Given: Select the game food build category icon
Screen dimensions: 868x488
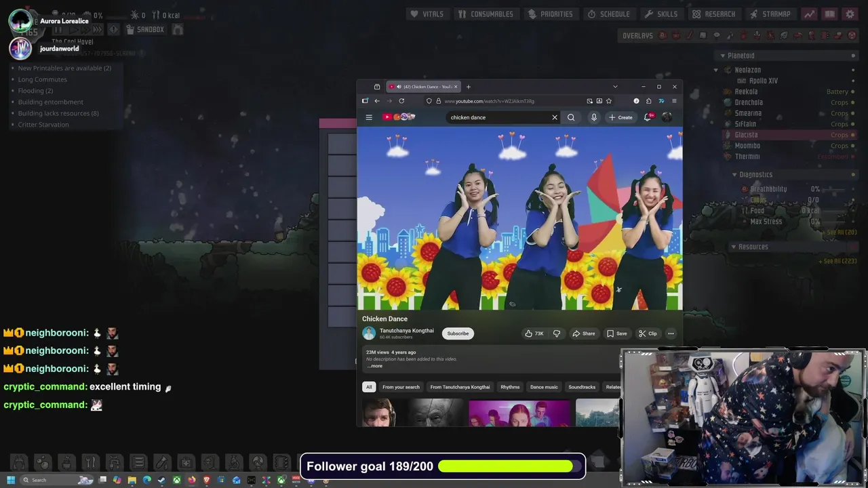Looking at the screenshot, I should 90,462.
